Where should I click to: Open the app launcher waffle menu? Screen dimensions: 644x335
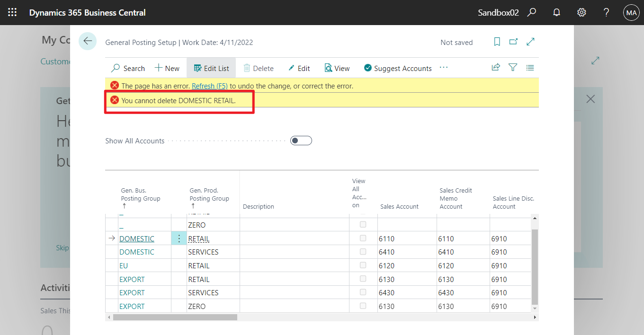pos(13,13)
